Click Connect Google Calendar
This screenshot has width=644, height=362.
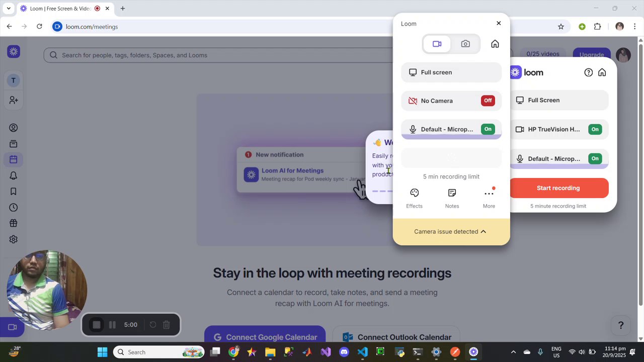coord(265,337)
